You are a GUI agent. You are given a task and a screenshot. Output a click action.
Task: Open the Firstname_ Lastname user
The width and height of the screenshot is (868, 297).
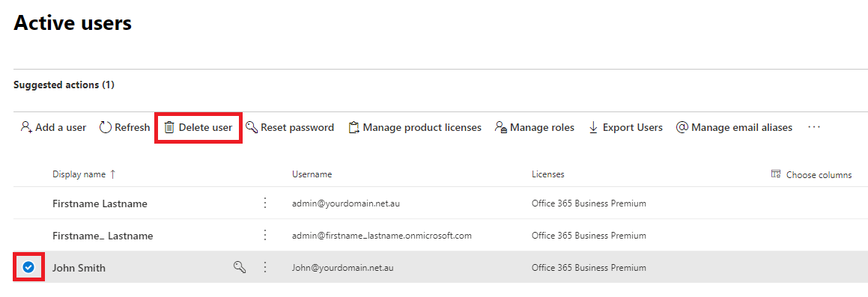103,236
